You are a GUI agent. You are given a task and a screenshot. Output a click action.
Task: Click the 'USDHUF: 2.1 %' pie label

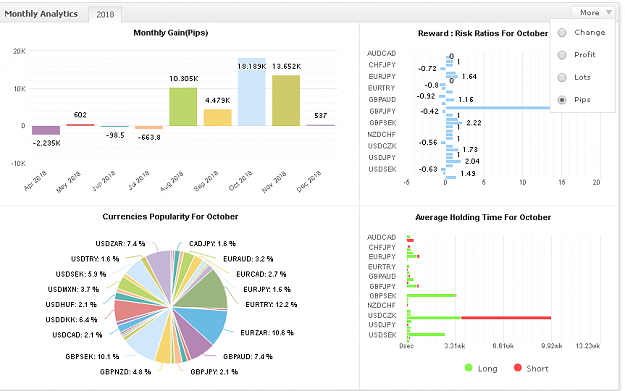tap(71, 305)
